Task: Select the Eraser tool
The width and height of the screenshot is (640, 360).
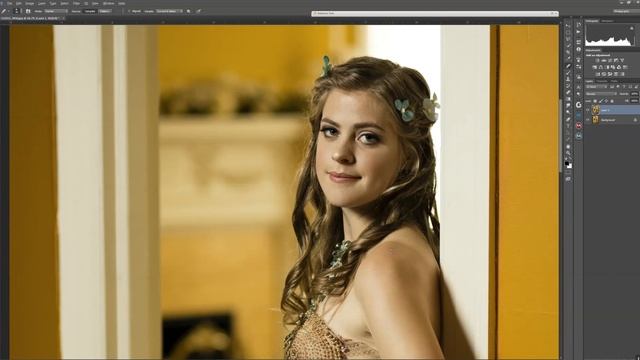Action: click(x=568, y=92)
